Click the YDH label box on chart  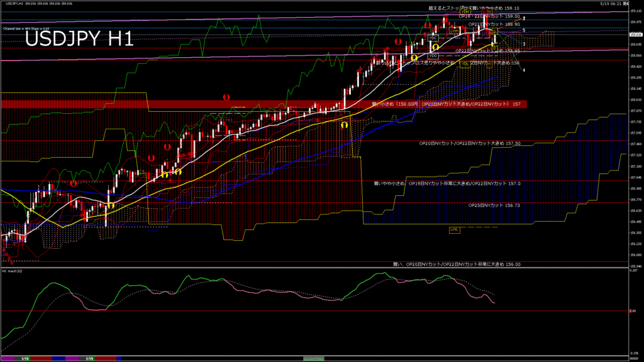click(x=465, y=12)
